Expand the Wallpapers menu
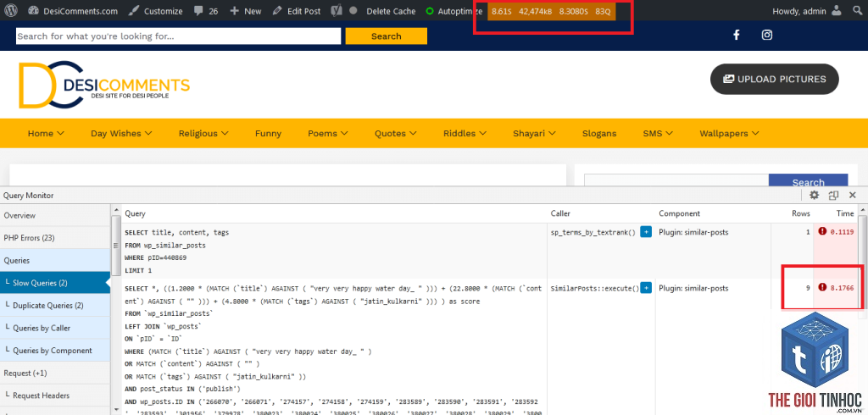The width and height of the screenshot is (868, 415). pyautogui.click(x=729, y=133)
